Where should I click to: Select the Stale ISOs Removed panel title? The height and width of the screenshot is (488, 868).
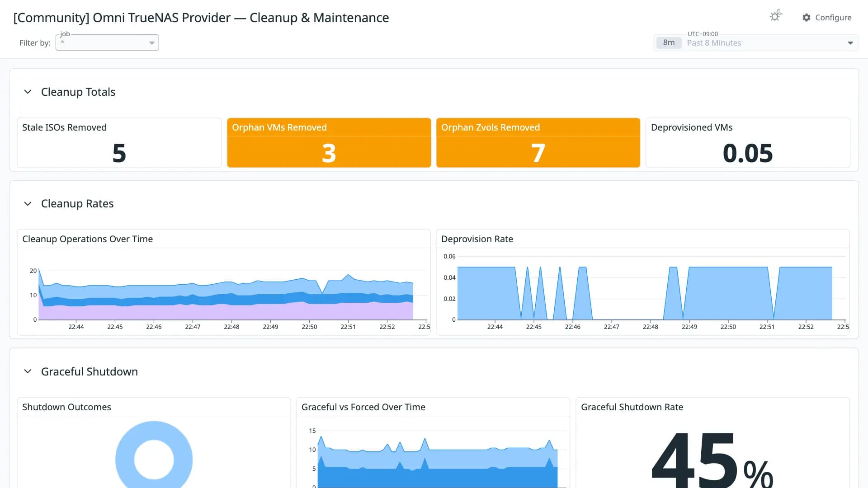(64, 127)
